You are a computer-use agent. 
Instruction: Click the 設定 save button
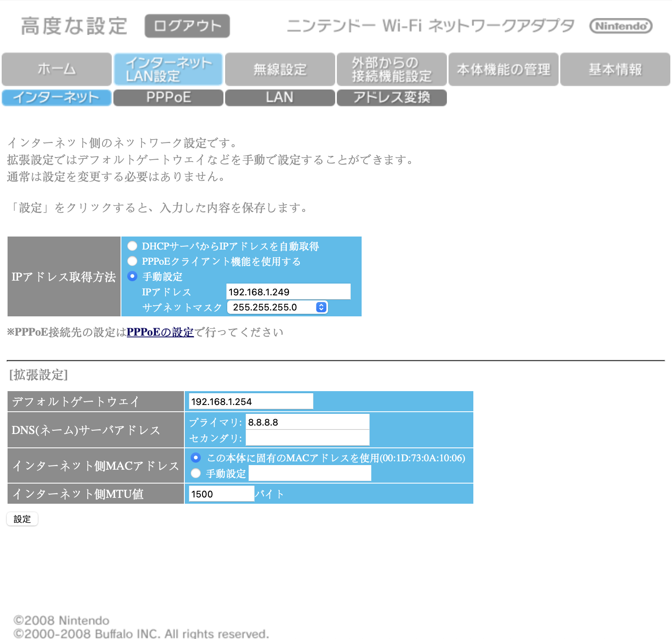(x=22, y=519)
